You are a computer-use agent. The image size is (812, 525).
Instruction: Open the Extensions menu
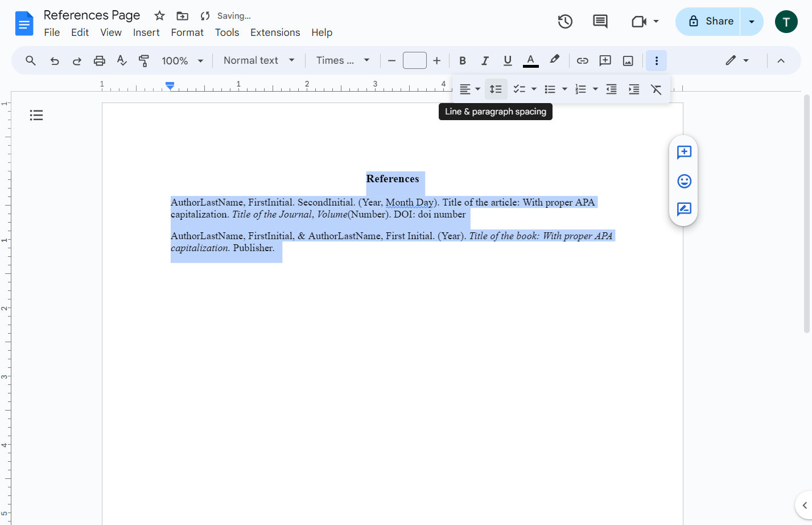(275, 32)
